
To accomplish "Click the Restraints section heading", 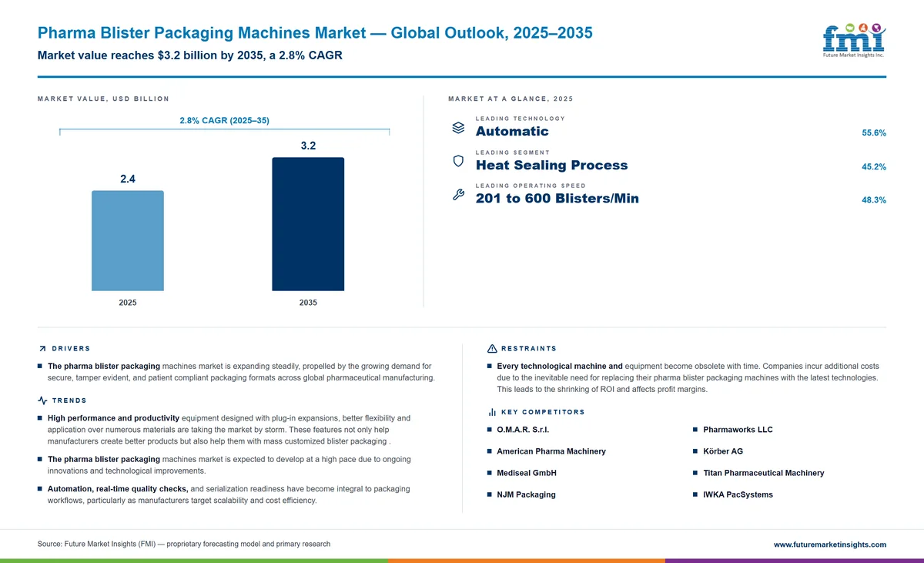I will point(529,349).
